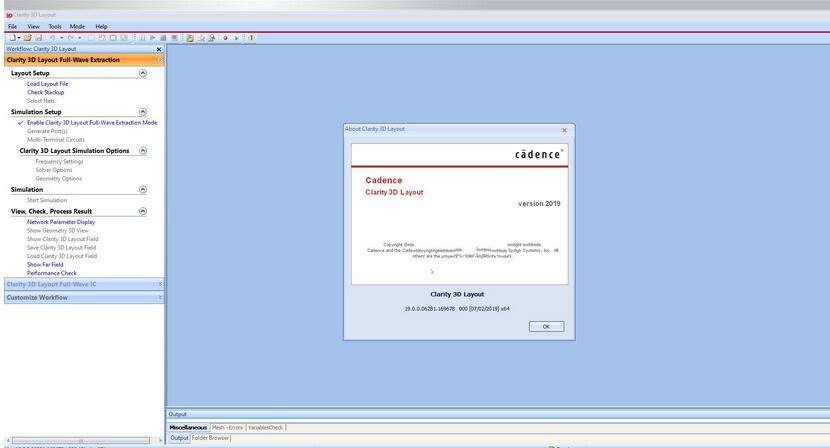Open the Help menu
The height and width of the screenshot is (448, 830).
point(101,26)
